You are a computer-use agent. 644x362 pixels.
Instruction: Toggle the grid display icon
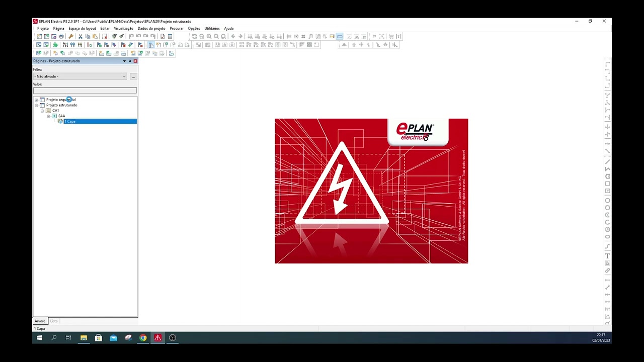pos(289,36)
